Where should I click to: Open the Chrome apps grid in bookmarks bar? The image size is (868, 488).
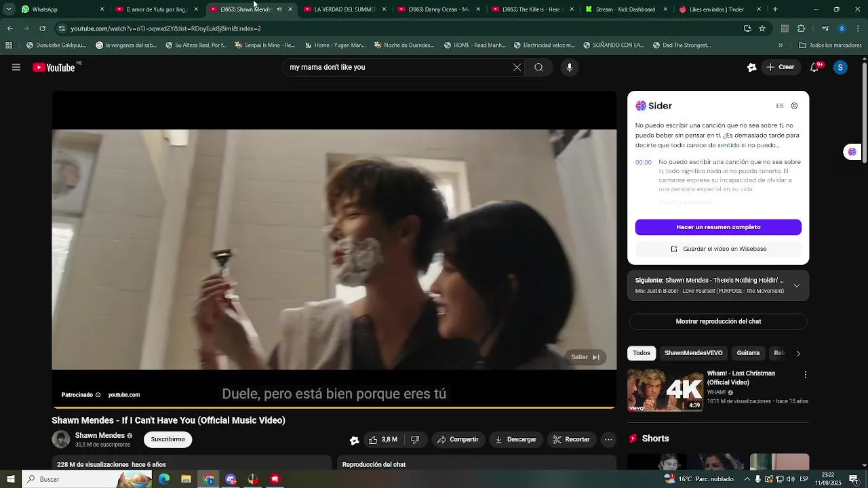click(x=9, y=45)
